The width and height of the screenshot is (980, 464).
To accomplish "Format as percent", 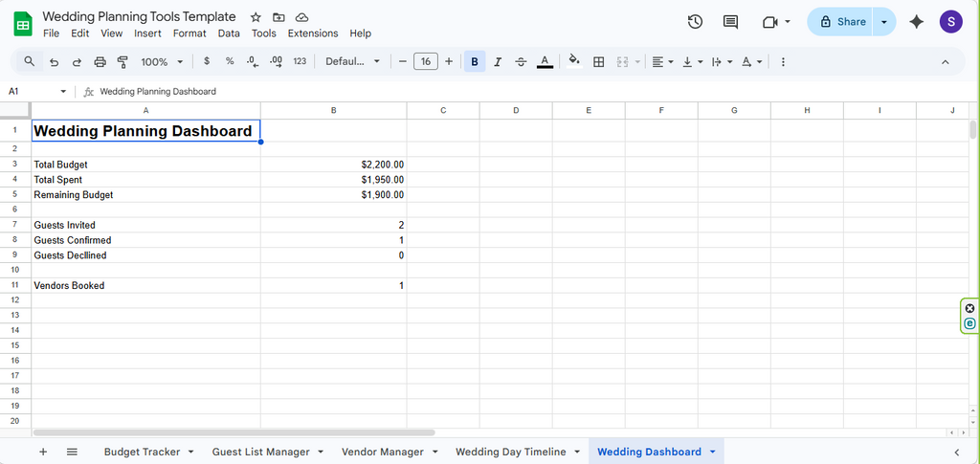I will 230,61.
